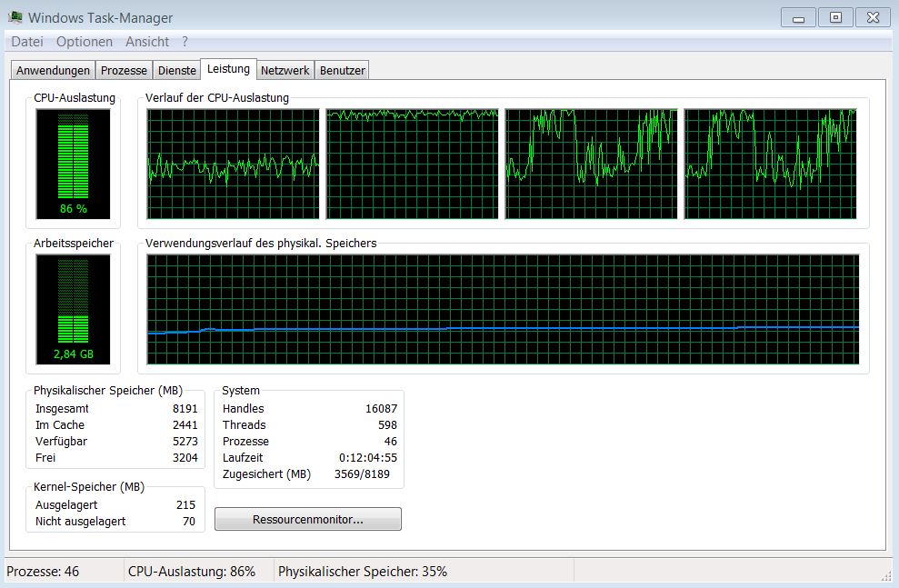
Task: Select the Leistung tab
Action: (228, 69)
